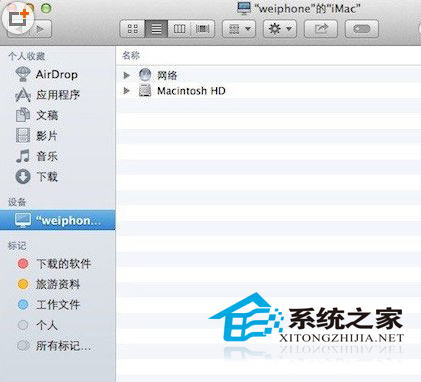Click the green zoom window button

(46, 8)
